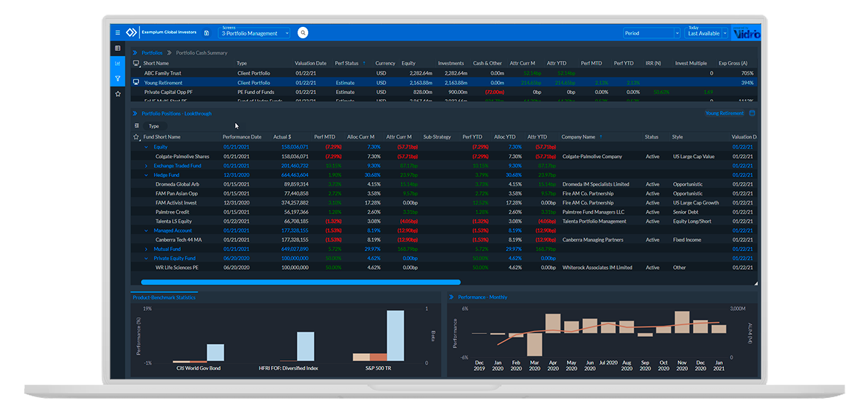Screen dimensions: 868x407
Task: Sort by the Performance Date column header
Action: point(242,137)
